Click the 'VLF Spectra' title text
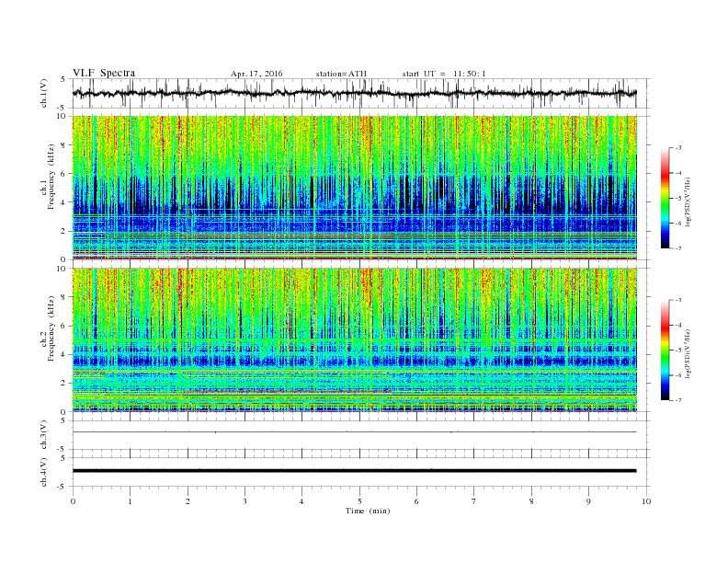The width and height of the screenshot is (728, 563). pyautogui.click(x=104, y=73)
